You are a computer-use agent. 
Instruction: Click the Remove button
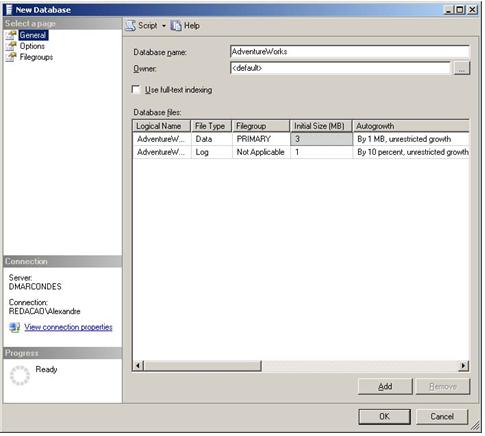pos(443,387)
